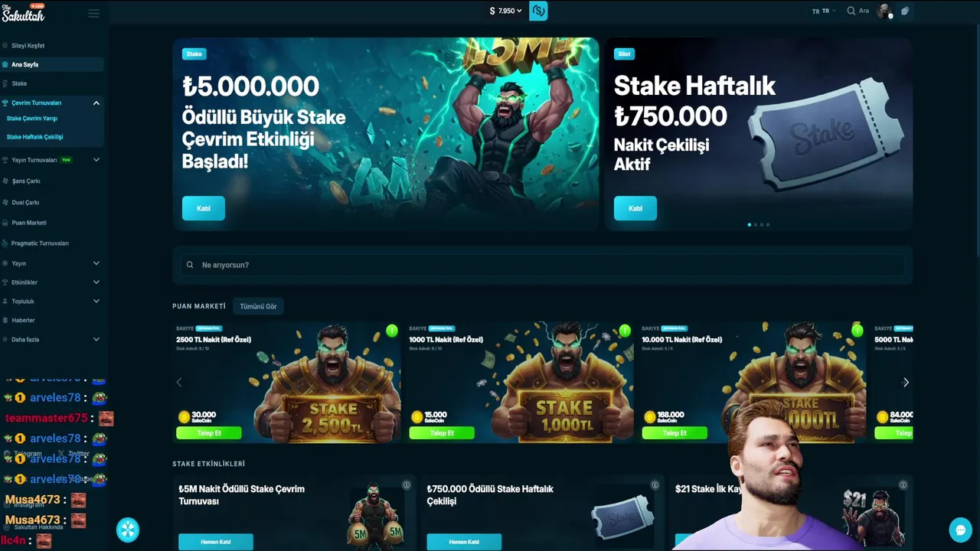Collapse sidebar with hamburger menu icon
The width and height of the screenshot is (980, 551).
click(x=94, y=13)
